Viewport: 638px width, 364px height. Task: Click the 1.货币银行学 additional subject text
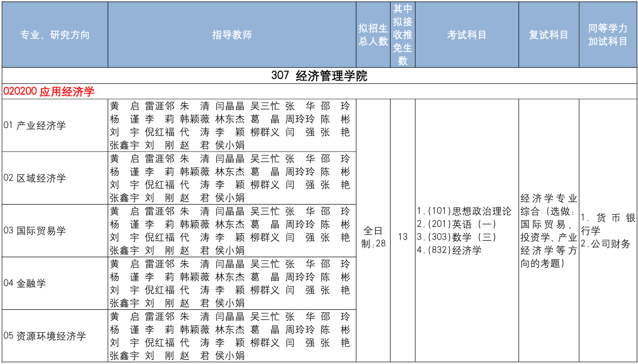[x=608, y=224]
